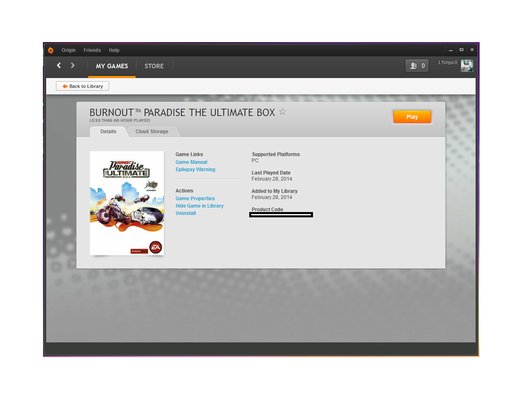Click Last Played Date label
The image size is (523, 420).
click(271, 173)
